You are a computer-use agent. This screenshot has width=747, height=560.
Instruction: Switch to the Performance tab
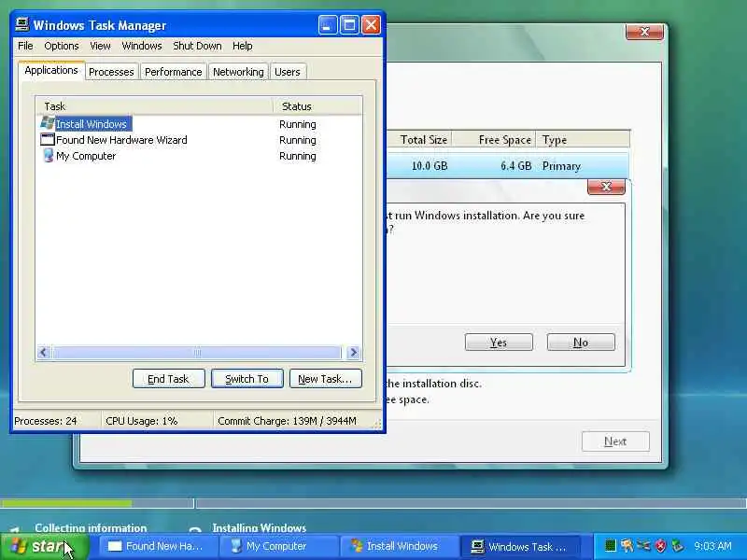(x=174, y=72)
